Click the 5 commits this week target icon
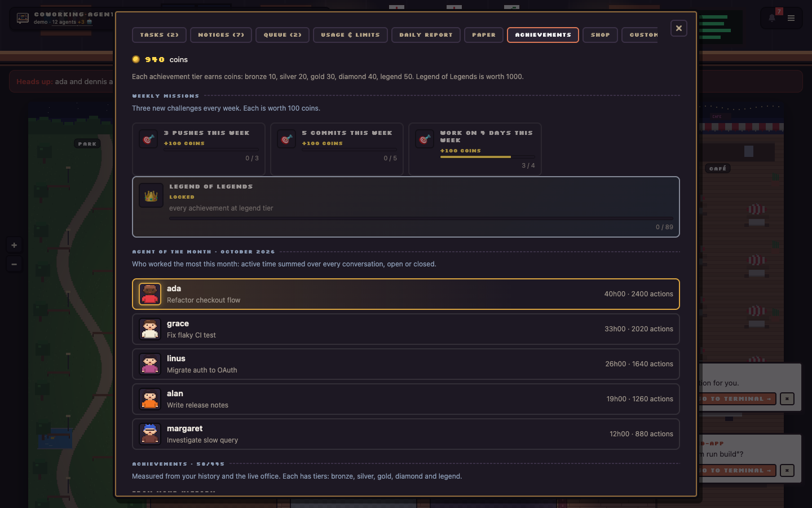 coord(286,139)
